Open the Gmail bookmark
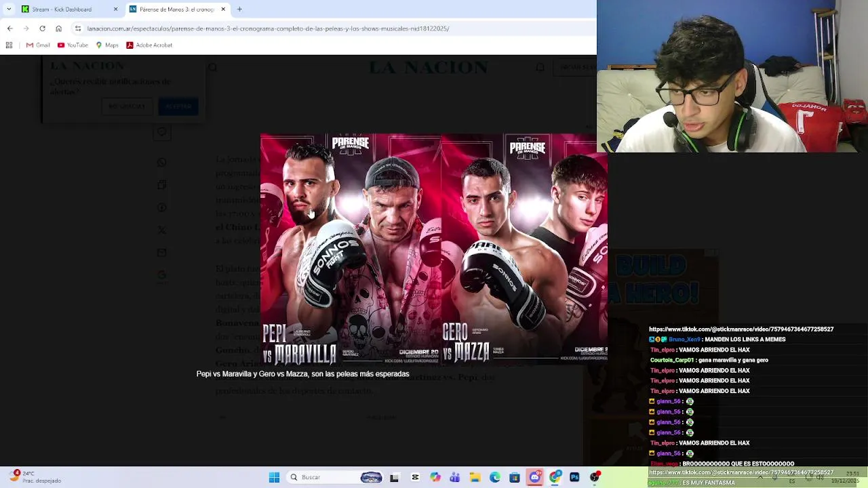This screenshot has width=868, height=488. click(x=38, y=45)
